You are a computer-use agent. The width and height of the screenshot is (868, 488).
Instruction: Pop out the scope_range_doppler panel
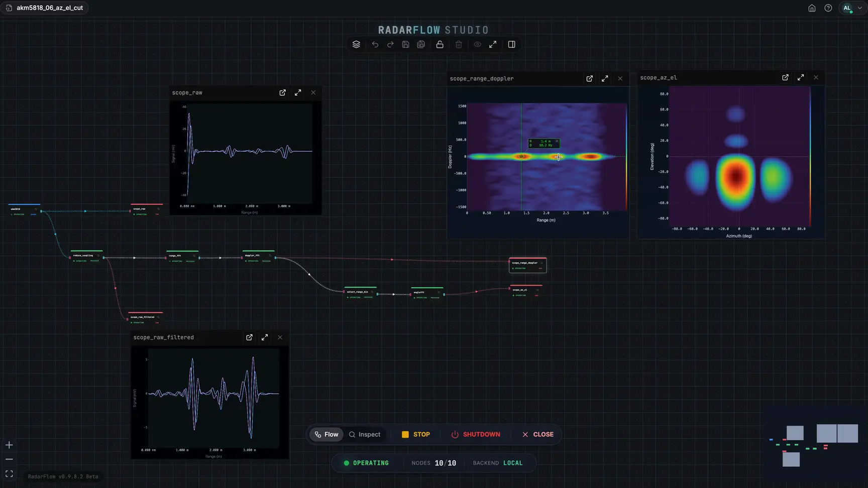(589, 78)
